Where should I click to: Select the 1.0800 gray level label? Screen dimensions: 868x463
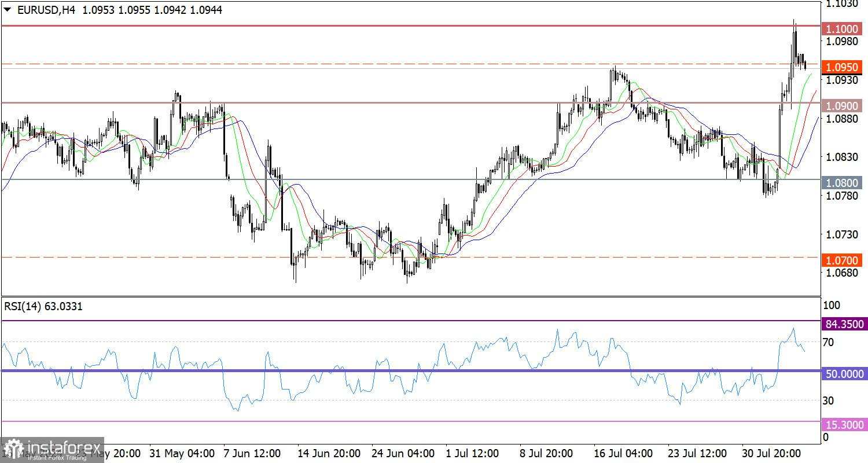click(843, 183)
